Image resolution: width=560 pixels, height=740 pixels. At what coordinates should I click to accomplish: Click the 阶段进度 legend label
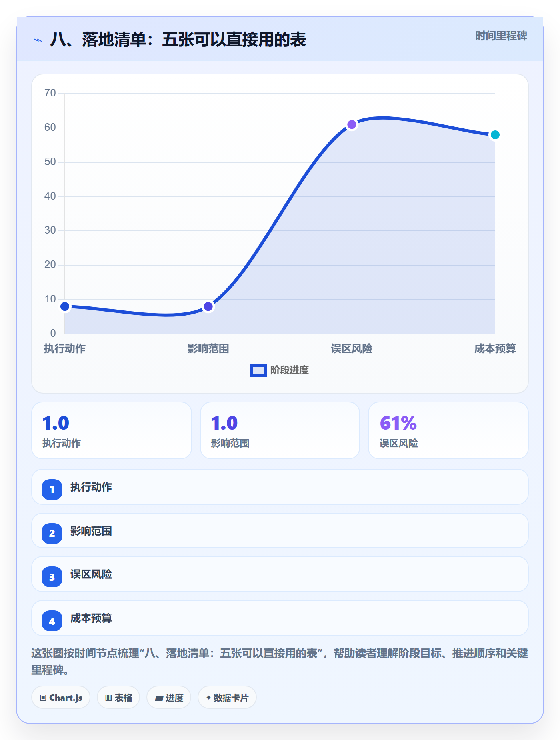click(290, 370)
